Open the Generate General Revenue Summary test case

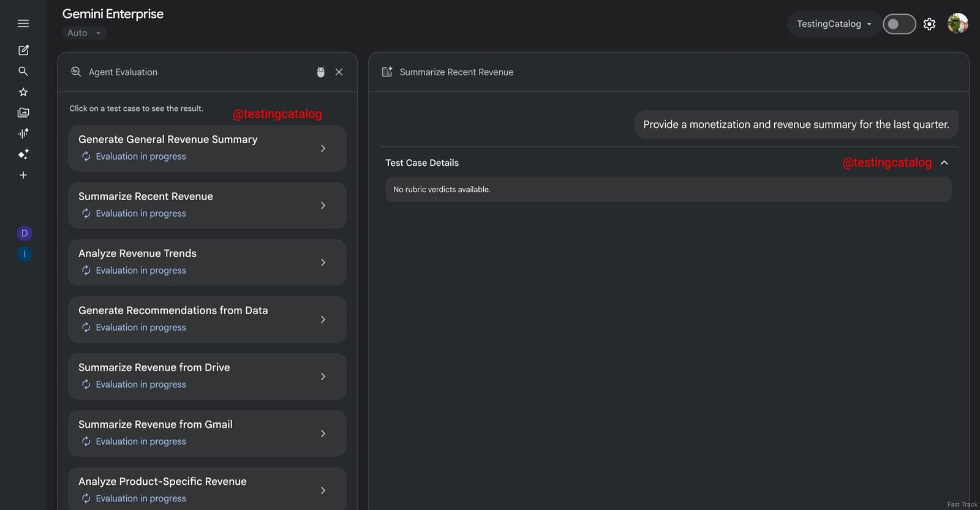(207, 148)
